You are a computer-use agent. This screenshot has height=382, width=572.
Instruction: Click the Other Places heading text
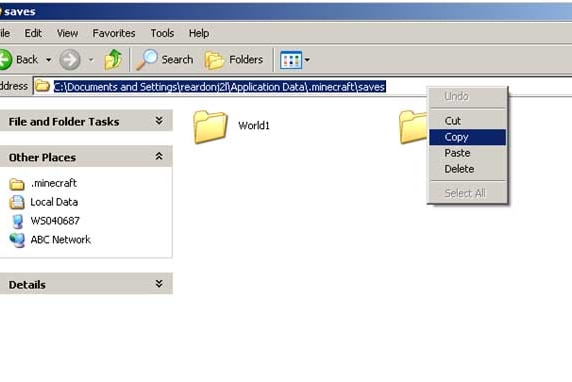(x=42, y=157)
